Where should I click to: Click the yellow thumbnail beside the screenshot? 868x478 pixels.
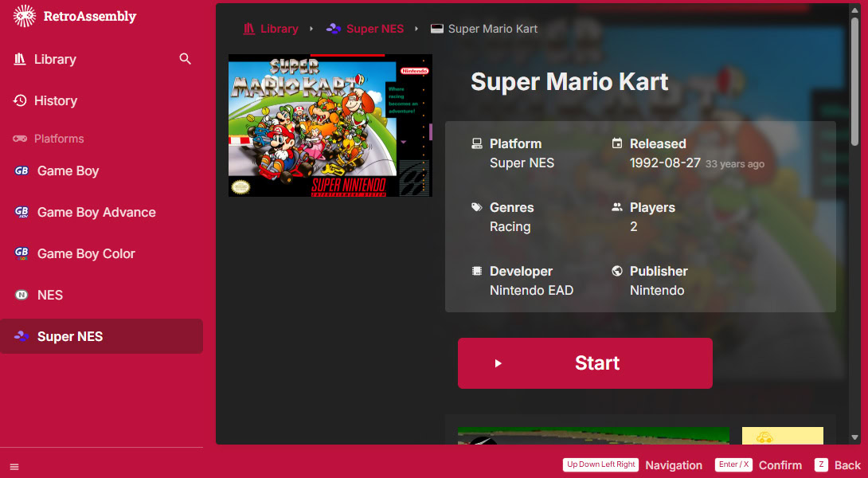(782, 436)
